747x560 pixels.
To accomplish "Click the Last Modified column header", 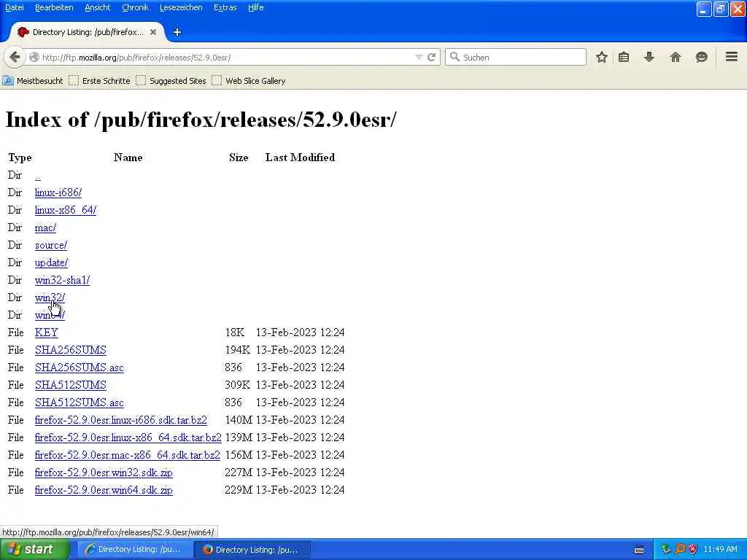I will point(300,157).
